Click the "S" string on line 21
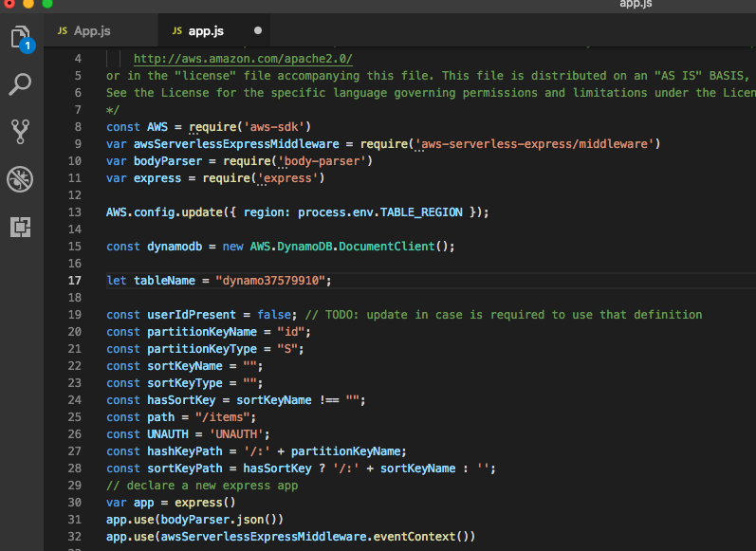Image resolution: width=756 pixels, height=551 pixels. click(x=287, y=349)
